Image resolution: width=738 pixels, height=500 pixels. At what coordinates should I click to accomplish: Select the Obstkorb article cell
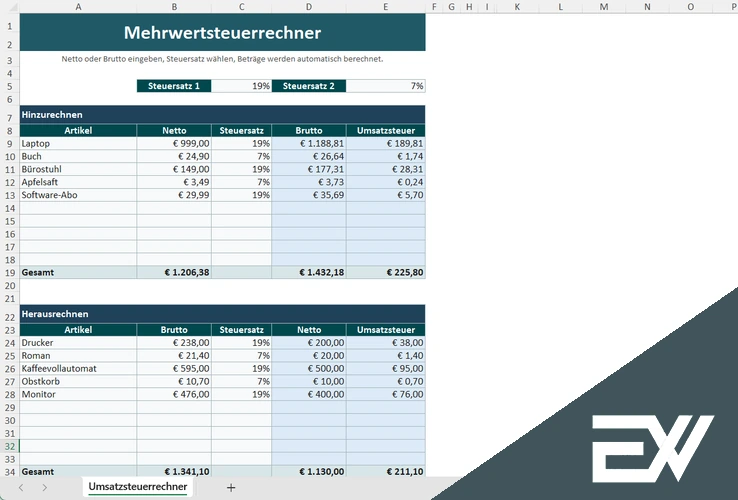(78, 381)
